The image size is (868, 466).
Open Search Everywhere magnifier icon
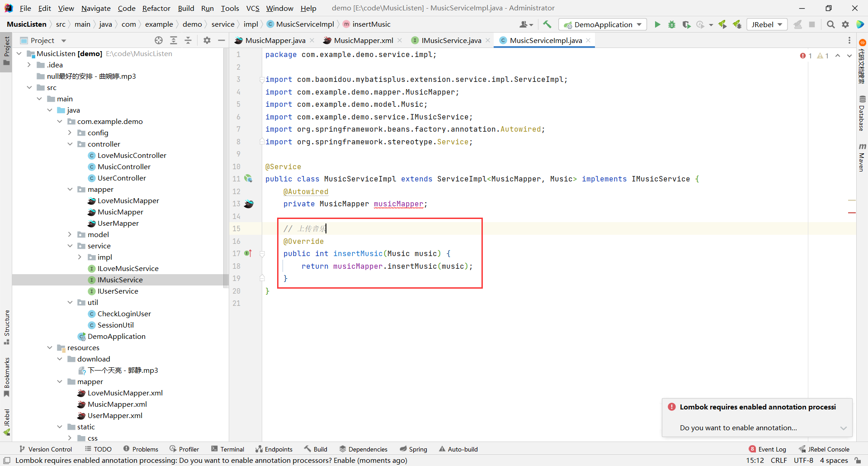pyautogui.click(x=830, y=24)
